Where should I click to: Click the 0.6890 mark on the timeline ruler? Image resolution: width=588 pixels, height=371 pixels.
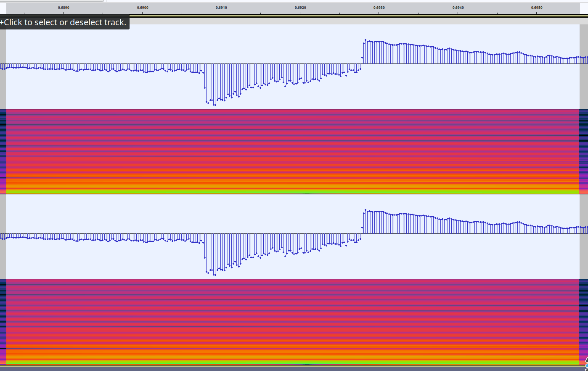(x=64, y=8)
